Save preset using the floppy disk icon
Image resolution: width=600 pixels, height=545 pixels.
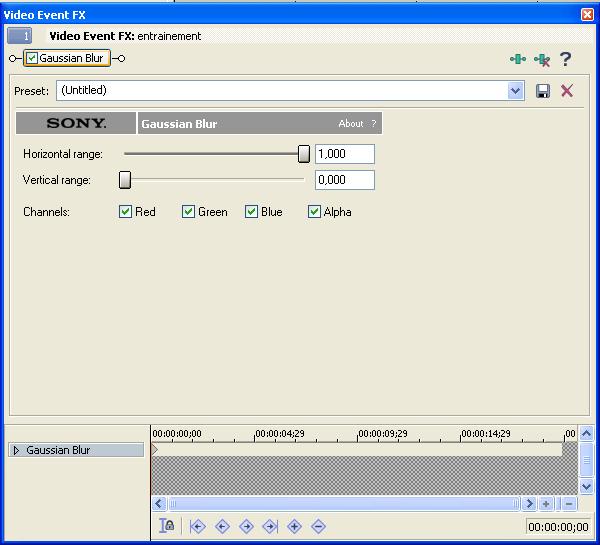tap(543, 91)
